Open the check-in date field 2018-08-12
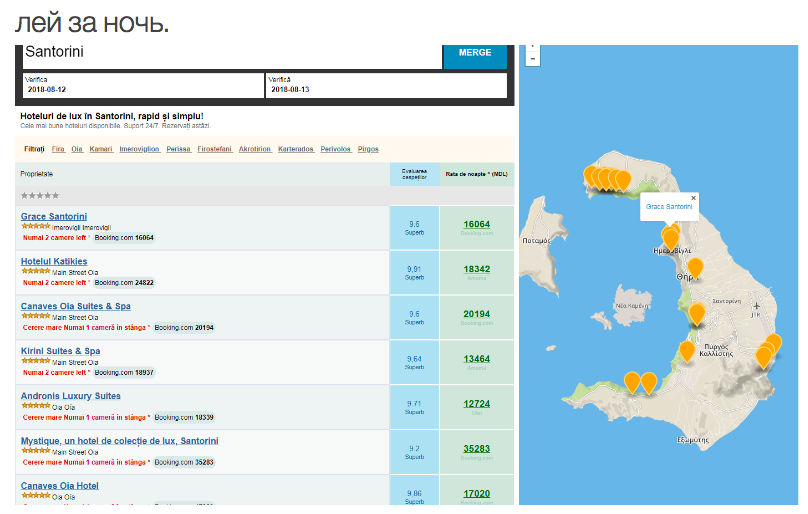Screen dimensions: 808x514 point(143,85)
